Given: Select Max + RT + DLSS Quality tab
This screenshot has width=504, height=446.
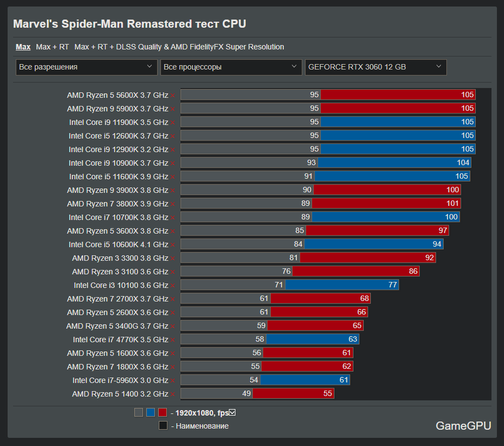Looking at the screenshot, I should pos(179,47).
